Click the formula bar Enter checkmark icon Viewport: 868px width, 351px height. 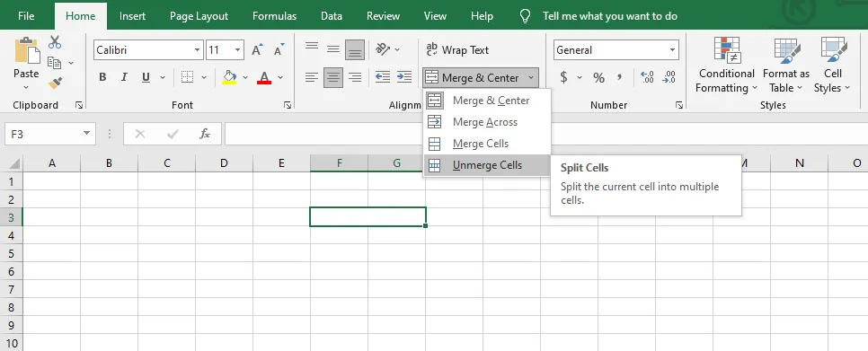point(173,134)
